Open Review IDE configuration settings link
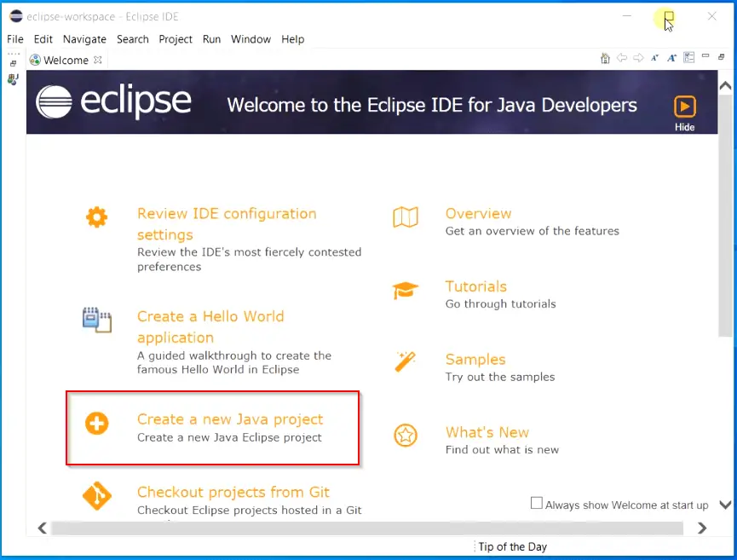The image size is (737, 560). (x=227, y=224)
